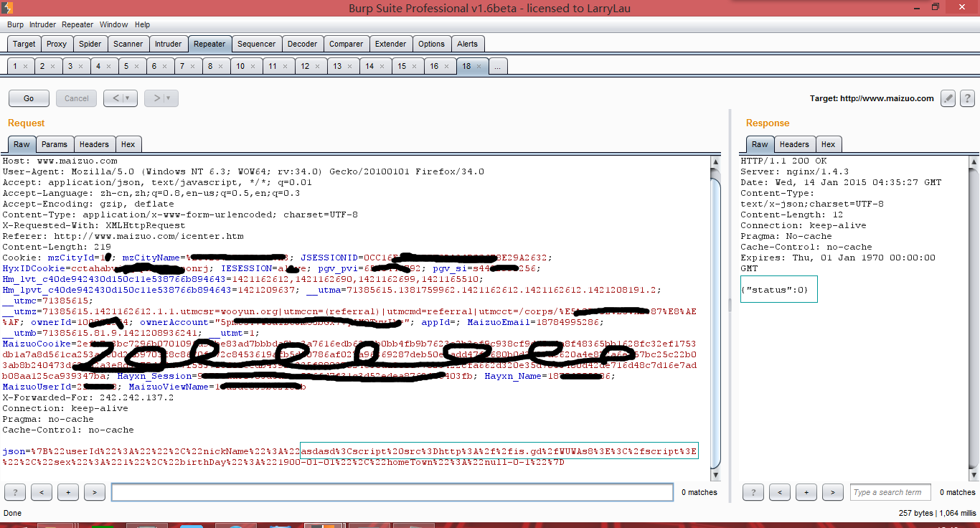Click the 'Host: www.maizuo.com' header line

point(60,161)
